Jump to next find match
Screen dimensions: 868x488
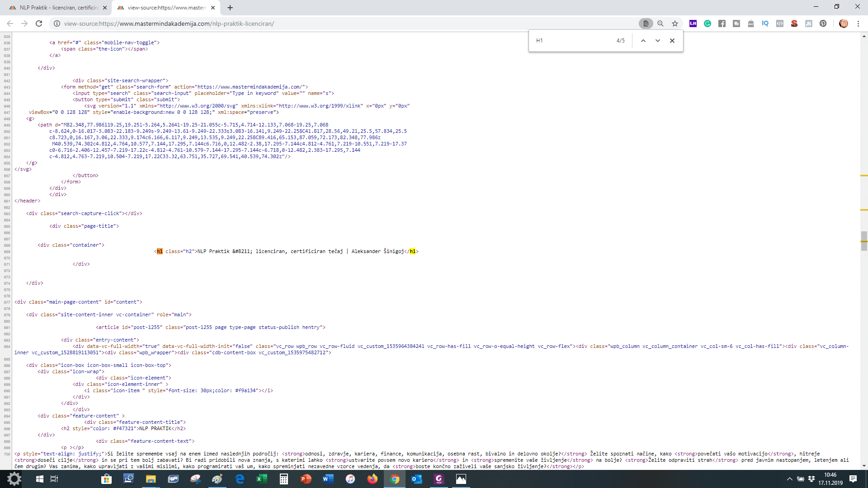coord(658,41)
